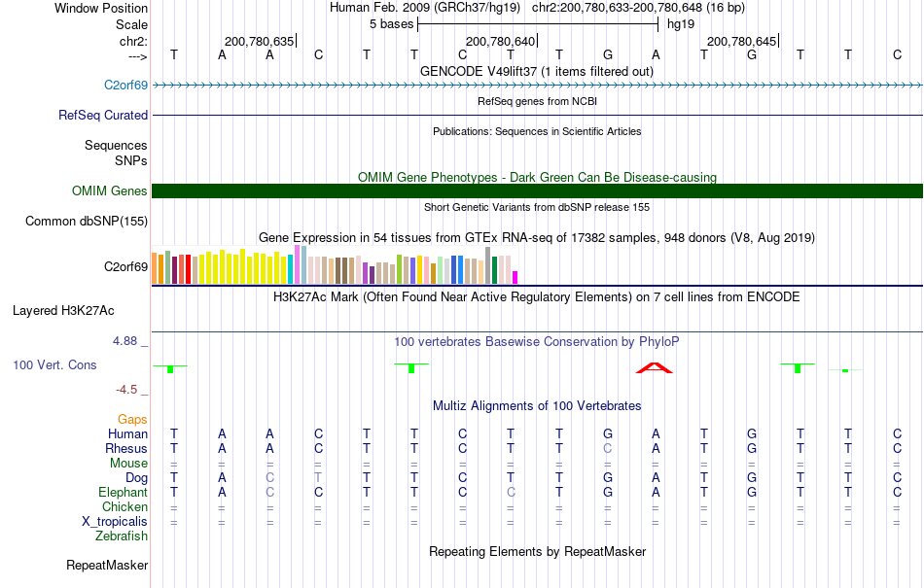Click 'Publications: Sequences in Scientific Articles' title

pos(537,131)
